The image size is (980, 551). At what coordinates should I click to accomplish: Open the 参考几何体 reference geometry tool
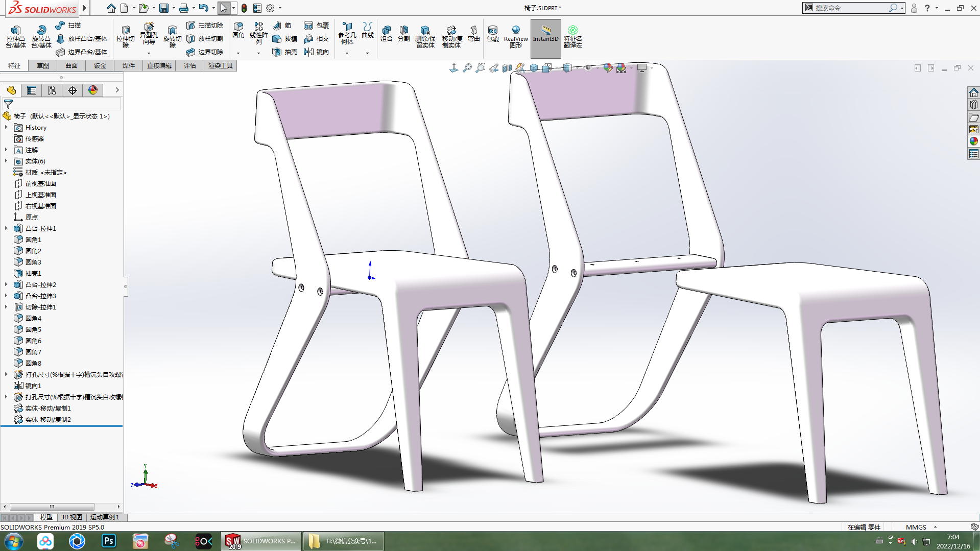(x=347, y=33)
